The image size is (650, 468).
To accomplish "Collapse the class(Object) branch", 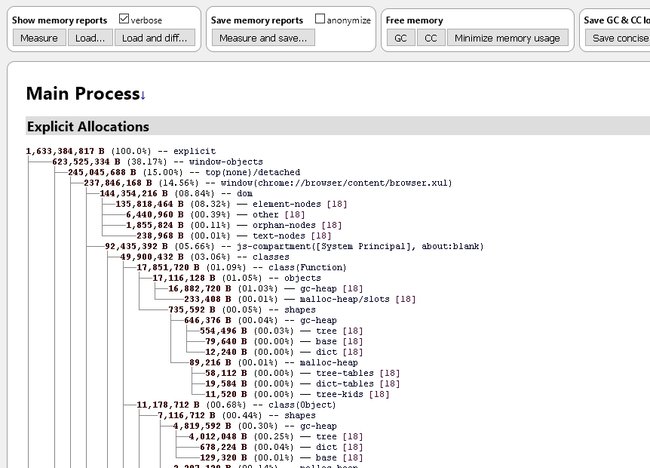I will tap(236, 405).
